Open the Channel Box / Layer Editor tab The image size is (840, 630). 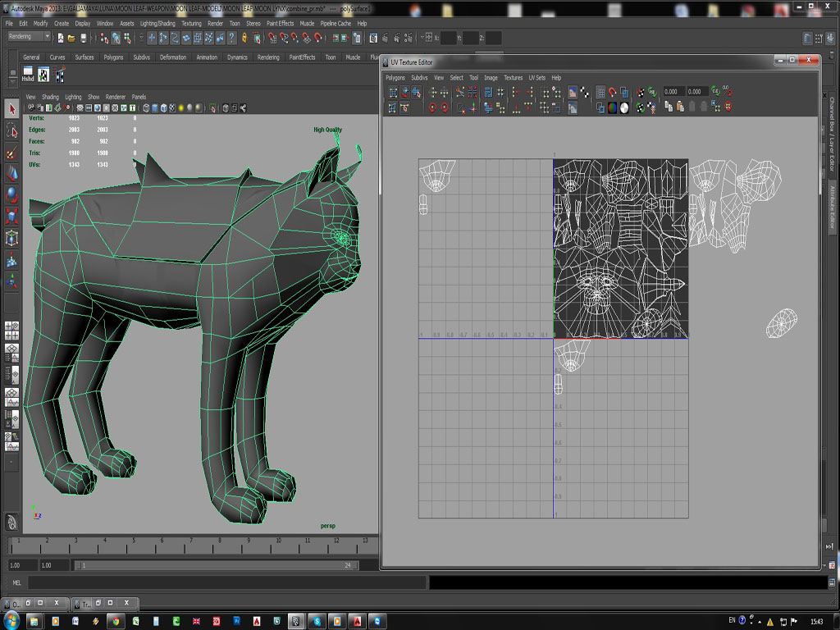[832, 134]
